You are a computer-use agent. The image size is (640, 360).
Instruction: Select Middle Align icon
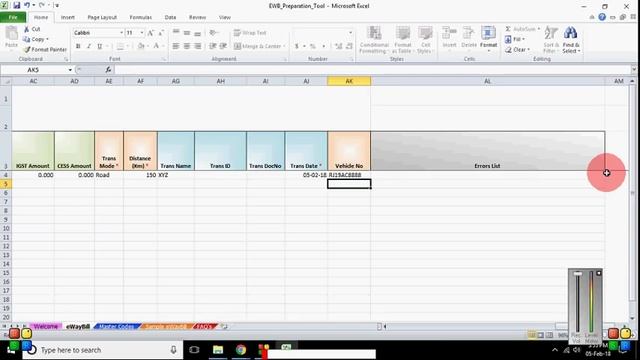click(187, 33)
